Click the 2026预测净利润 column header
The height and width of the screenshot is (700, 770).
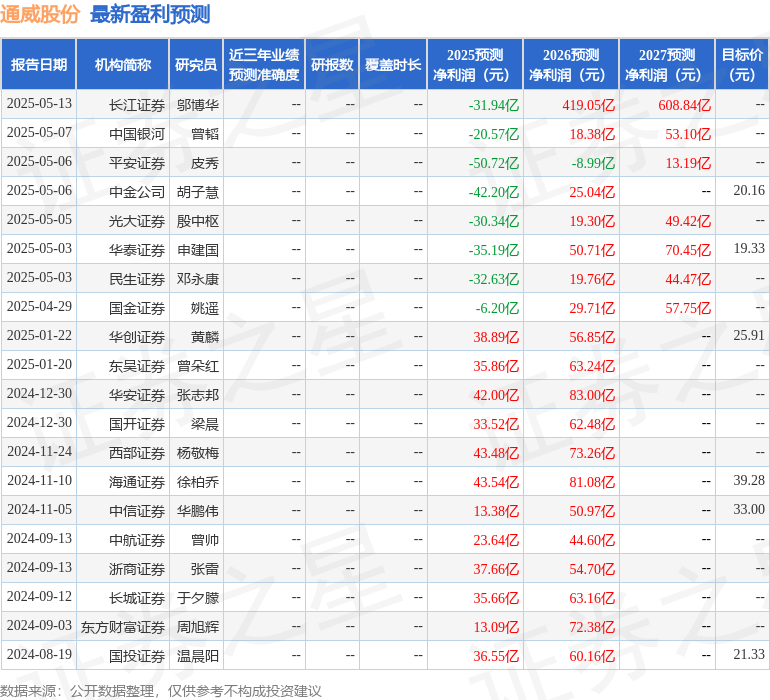pos(570,65)
